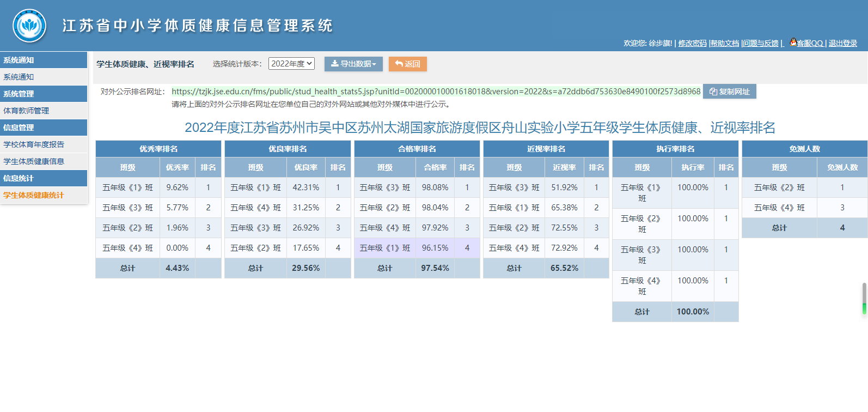Select the 98.04% pass rate cell
This screenshot has height=412, width=868.
(x=435, y=208)
